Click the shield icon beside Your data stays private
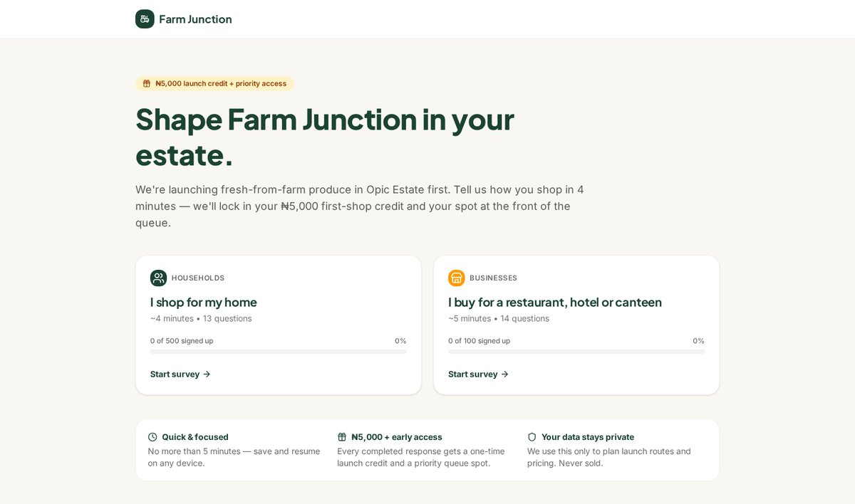 pyautogui.click(x=532, y=437)
